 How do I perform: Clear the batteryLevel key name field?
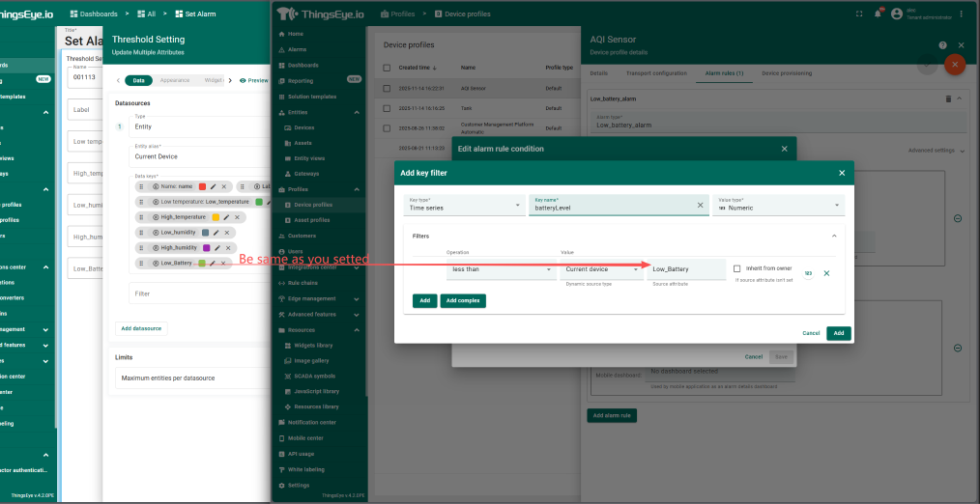click(x=699, y=206)
